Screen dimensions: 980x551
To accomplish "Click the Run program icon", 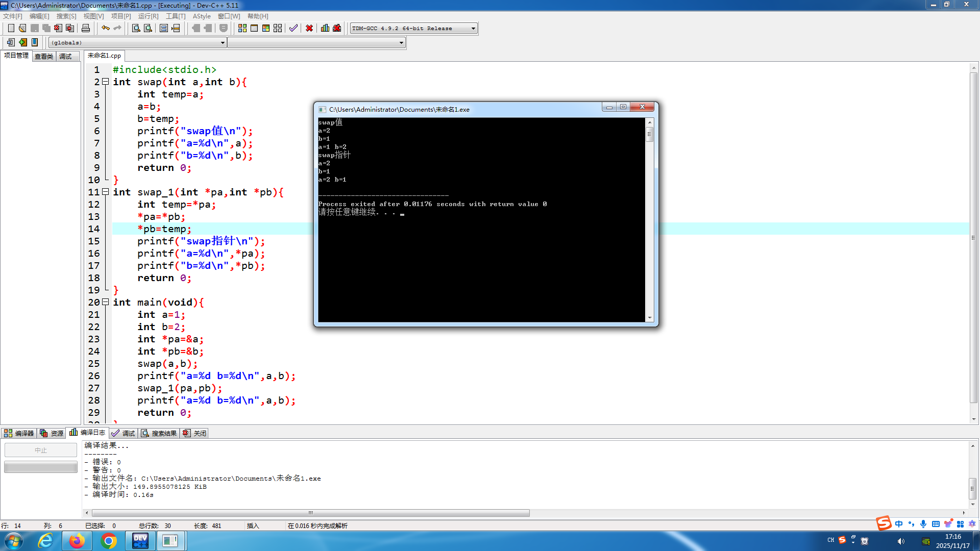I will (254, 28).
